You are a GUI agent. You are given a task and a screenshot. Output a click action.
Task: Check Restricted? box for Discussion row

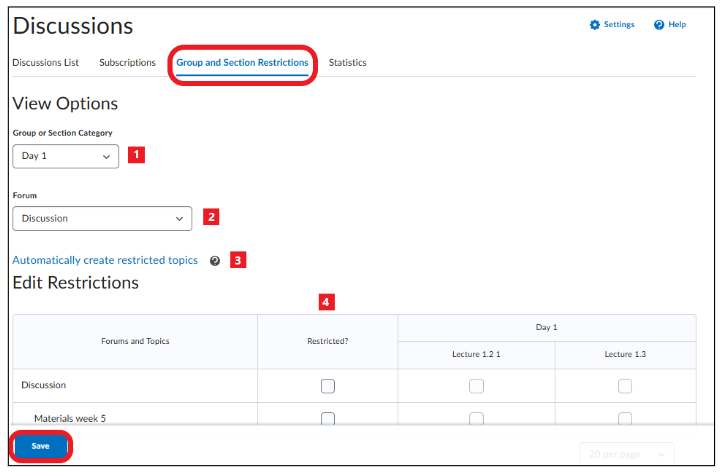point(328,386)
